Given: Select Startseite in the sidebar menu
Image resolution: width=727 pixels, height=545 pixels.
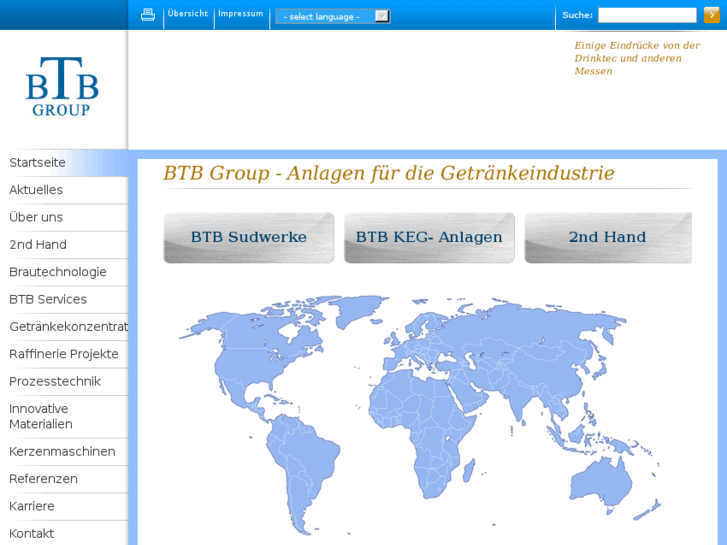Looking at the screenshot, I should click(64, 163).
